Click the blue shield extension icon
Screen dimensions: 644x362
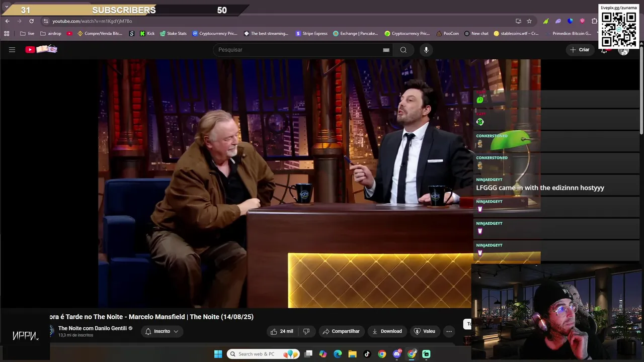point(570,21)
